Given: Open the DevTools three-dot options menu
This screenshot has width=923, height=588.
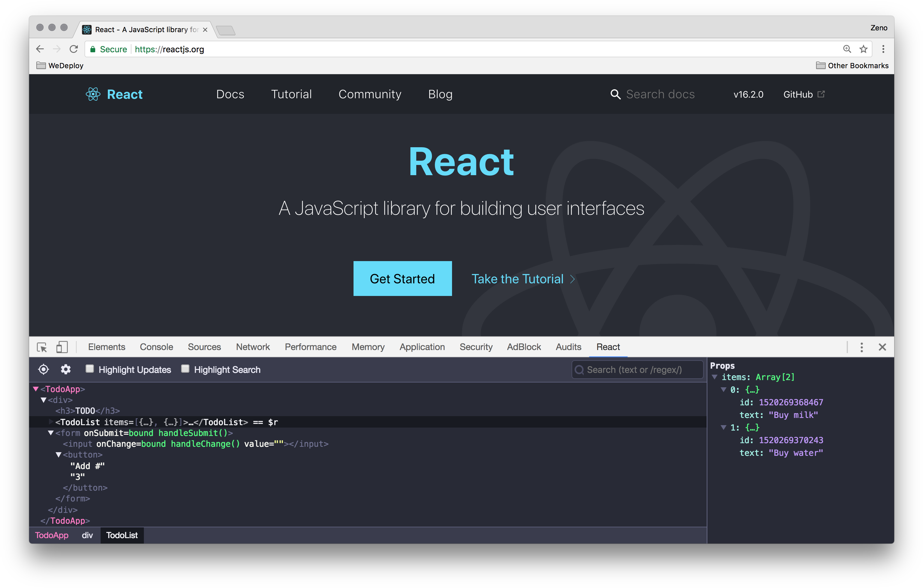Looking at the screenshot, I should point(861,347).
